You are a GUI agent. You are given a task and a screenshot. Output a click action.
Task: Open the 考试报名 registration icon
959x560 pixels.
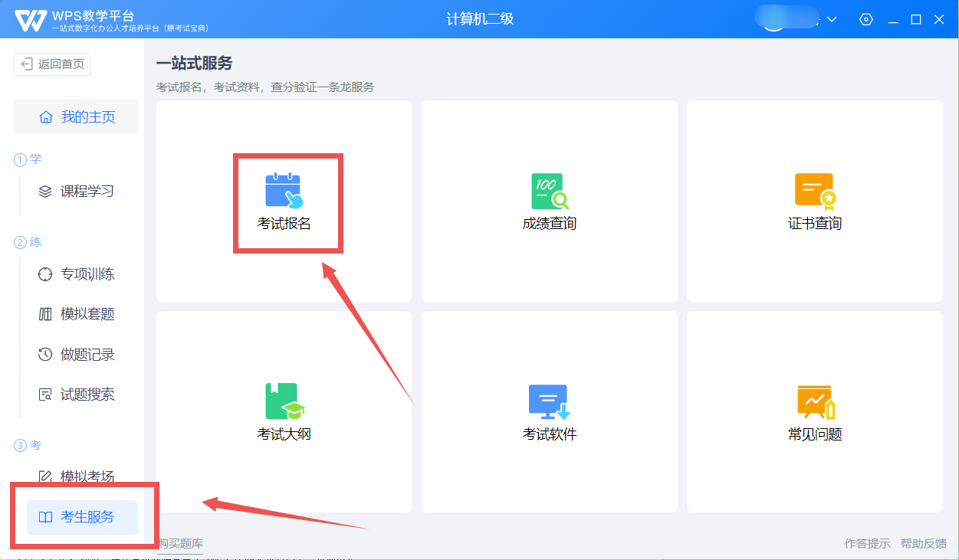284,192
